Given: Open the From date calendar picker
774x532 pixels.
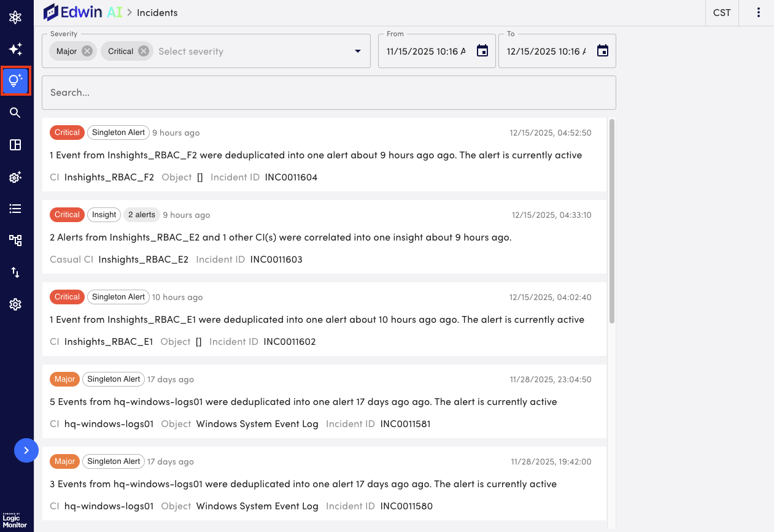Looking at the screenshot, I should [482, 51].
